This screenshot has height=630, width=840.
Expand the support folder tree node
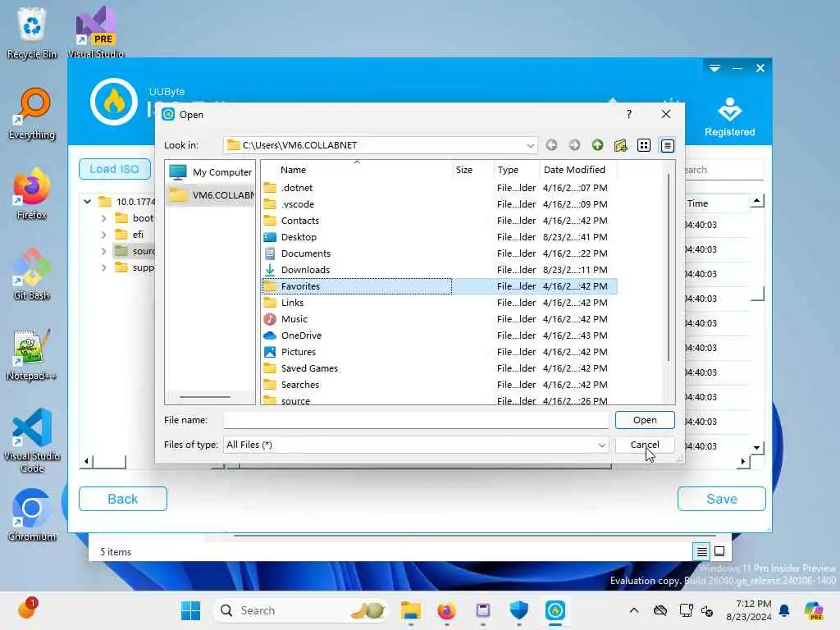pyautogui.click(x=103, y=268)
